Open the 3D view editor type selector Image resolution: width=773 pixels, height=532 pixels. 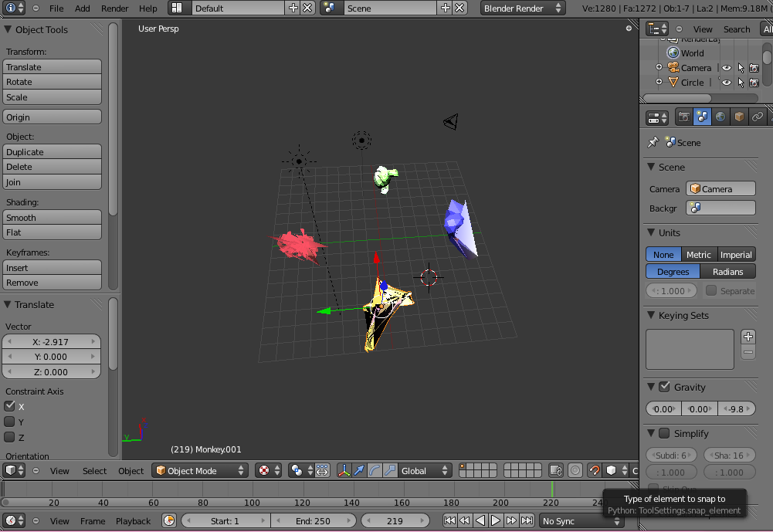click(15, 470)
